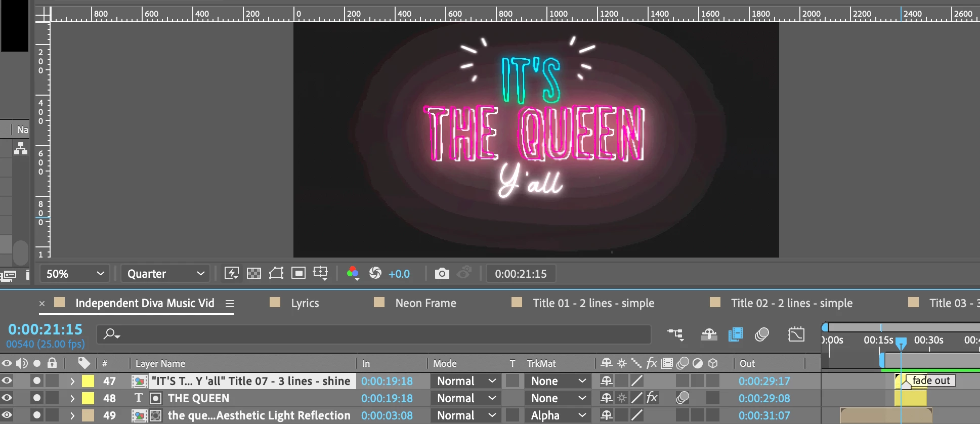Open grid and guide options
Screen dimensions: 980x424
pyautogui.click(x=320, y=273)
